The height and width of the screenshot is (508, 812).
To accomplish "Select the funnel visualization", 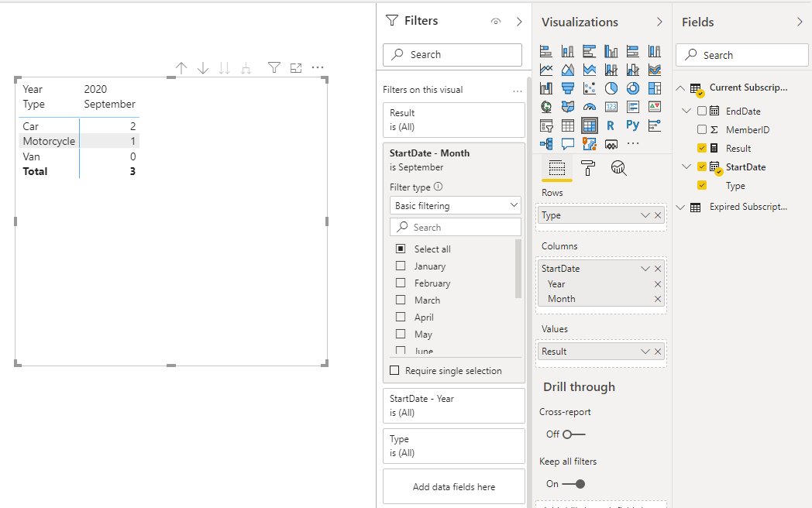I will pyautogui.click(x=568, y=88).
